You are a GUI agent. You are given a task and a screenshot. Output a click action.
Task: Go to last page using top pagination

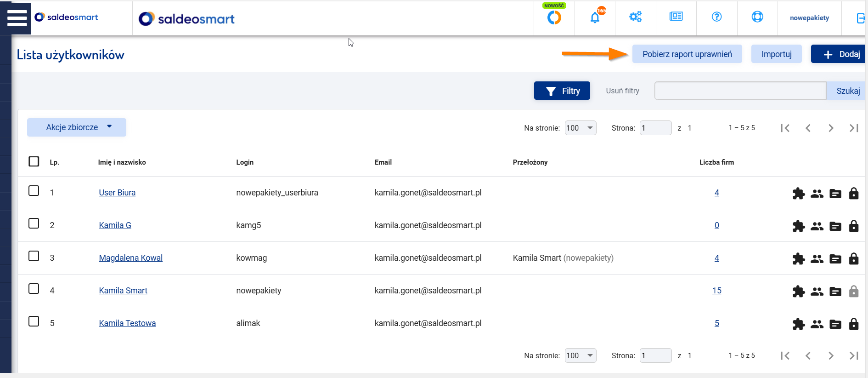[x=854, y=128]
